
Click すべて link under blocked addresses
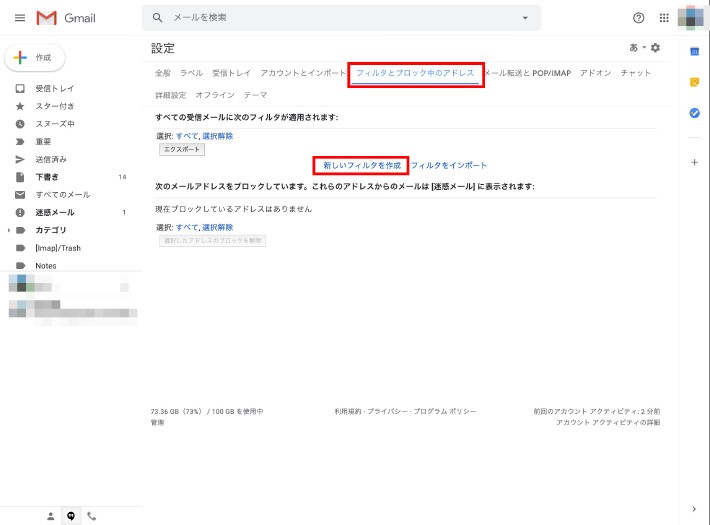point(187,227)
